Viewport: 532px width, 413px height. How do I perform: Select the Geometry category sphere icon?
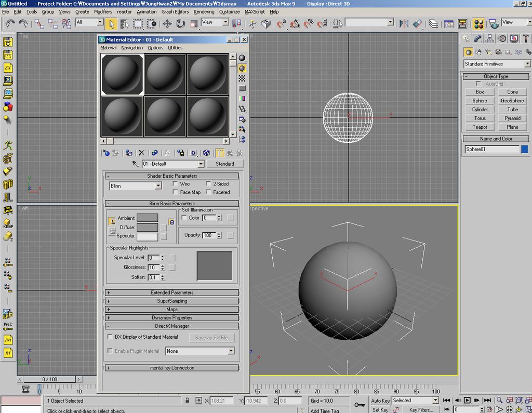(469, 52)
